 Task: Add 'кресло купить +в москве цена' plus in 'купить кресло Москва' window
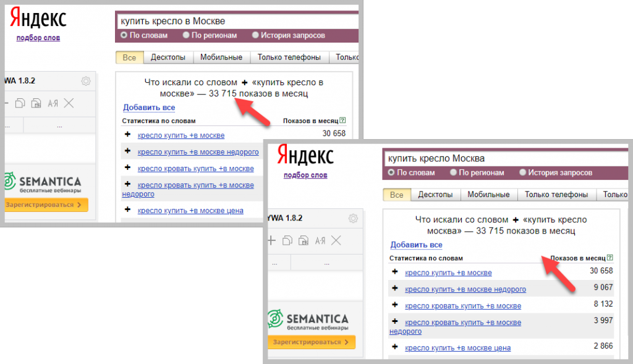coord(395,347)
